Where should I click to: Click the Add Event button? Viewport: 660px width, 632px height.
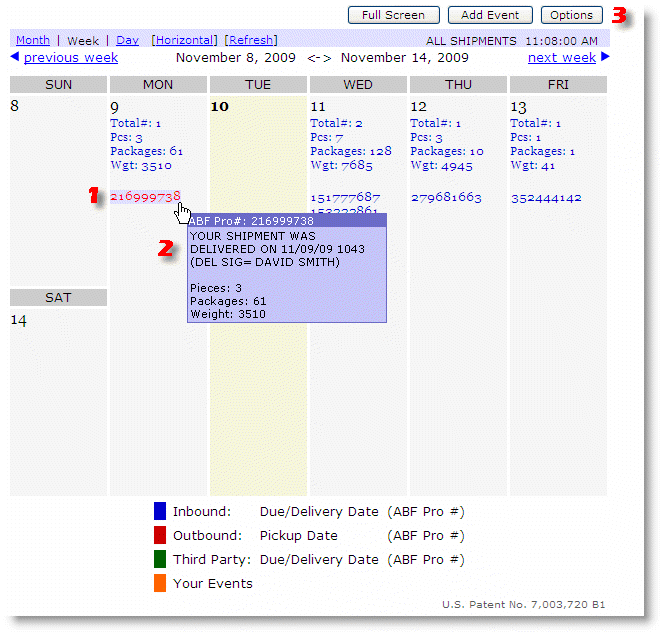490,15
